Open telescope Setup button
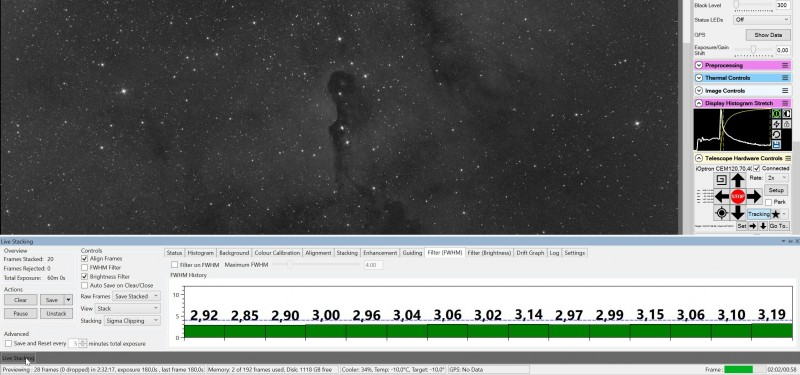Image resolution: width=800 pixels, height=375 pixels. [776, 190]
